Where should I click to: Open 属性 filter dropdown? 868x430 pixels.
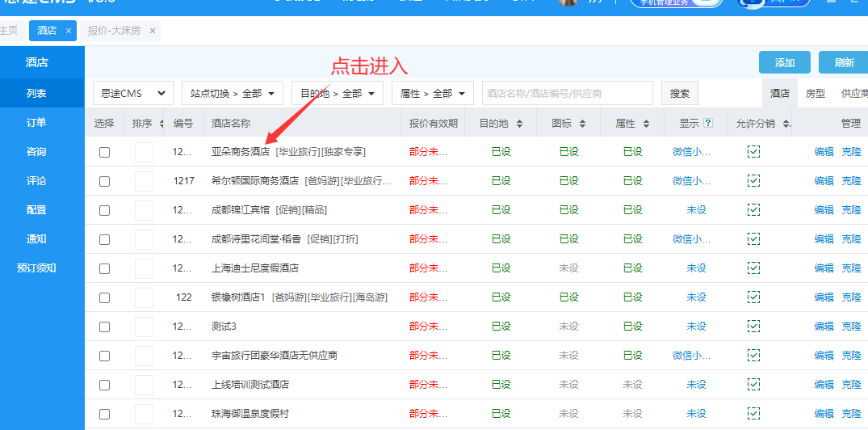[432, 94]
